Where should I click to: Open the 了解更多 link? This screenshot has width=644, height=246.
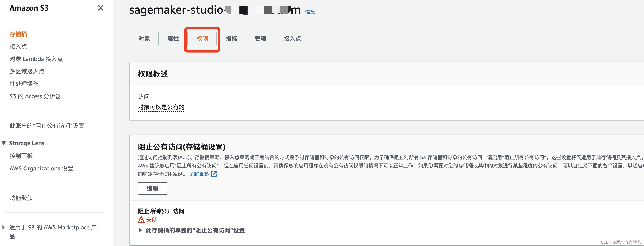click(199, 174)
